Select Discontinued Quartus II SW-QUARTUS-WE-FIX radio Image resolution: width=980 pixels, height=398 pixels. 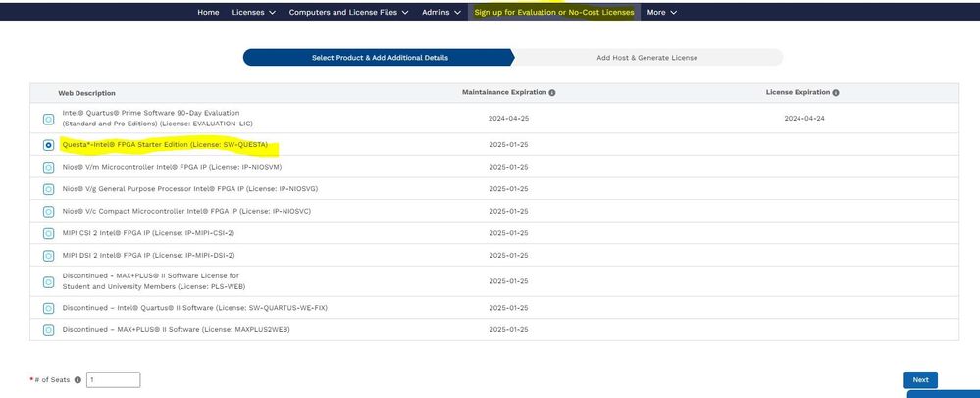point(48,309)
